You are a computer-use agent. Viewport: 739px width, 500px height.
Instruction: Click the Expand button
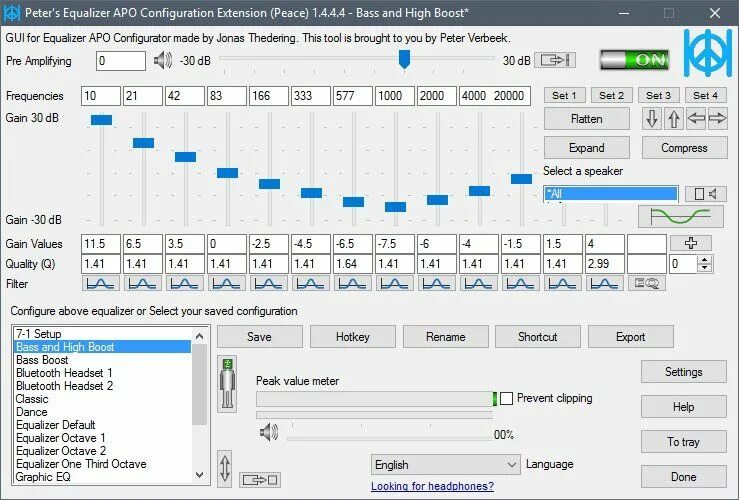click(586, 148)
